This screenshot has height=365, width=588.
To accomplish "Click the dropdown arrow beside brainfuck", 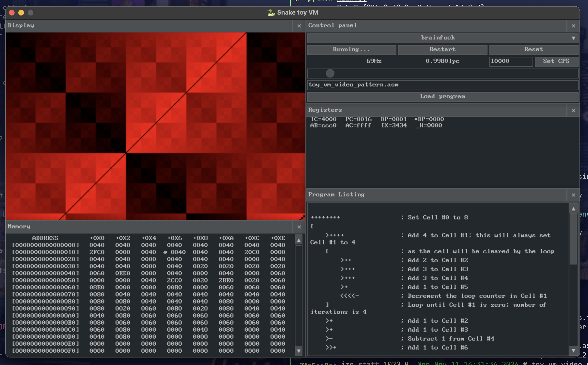I will click(573, 38).
